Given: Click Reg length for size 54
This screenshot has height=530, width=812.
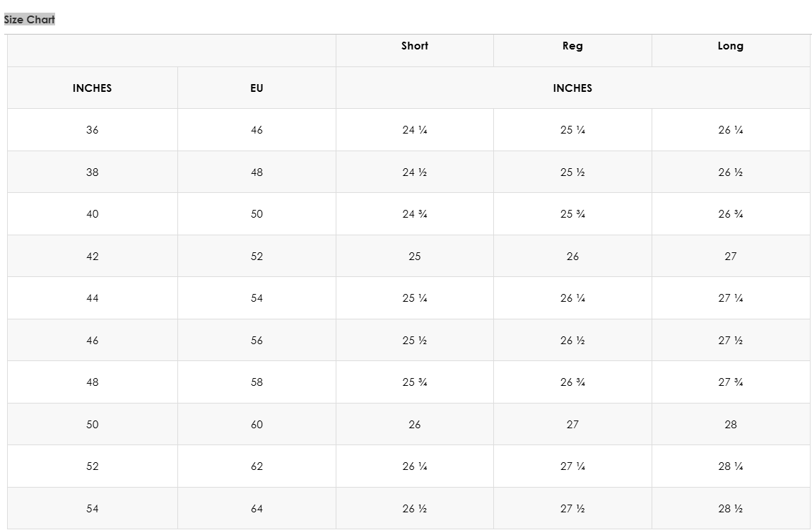Looking at the screenshot, I should tap(572, 509).
